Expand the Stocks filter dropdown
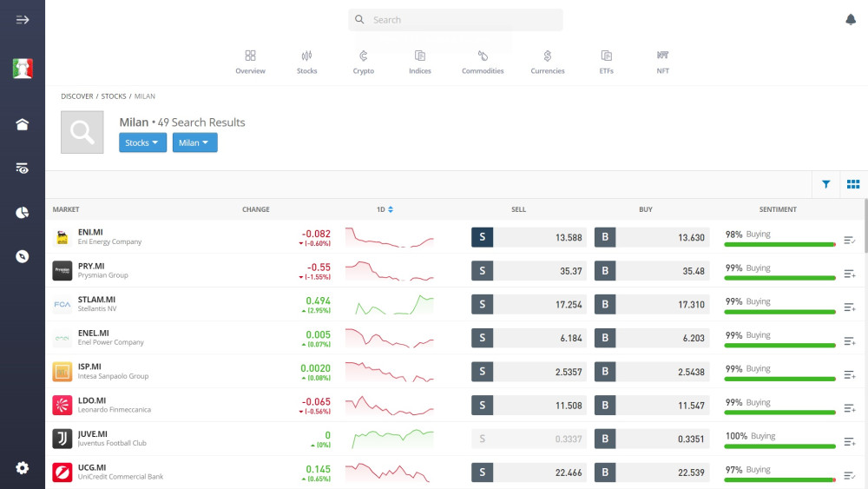868x489 pixels. pos(142,142)
